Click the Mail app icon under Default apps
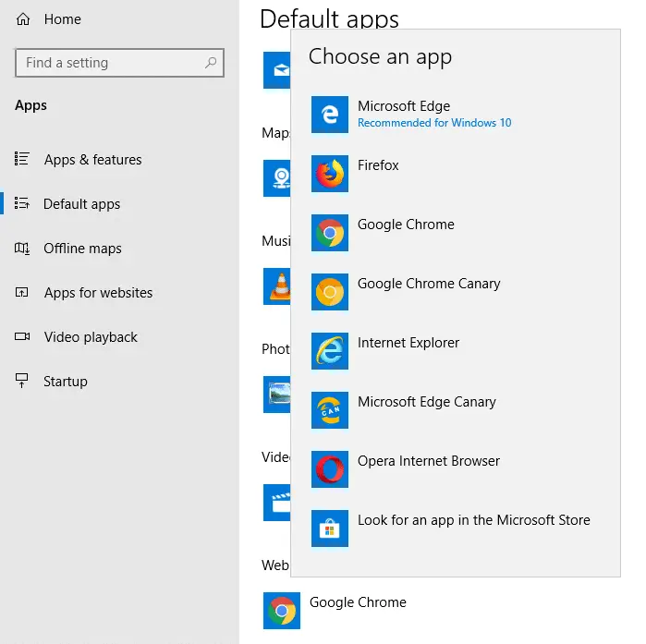This screenshot has height=644, width=646. (277, 70)
